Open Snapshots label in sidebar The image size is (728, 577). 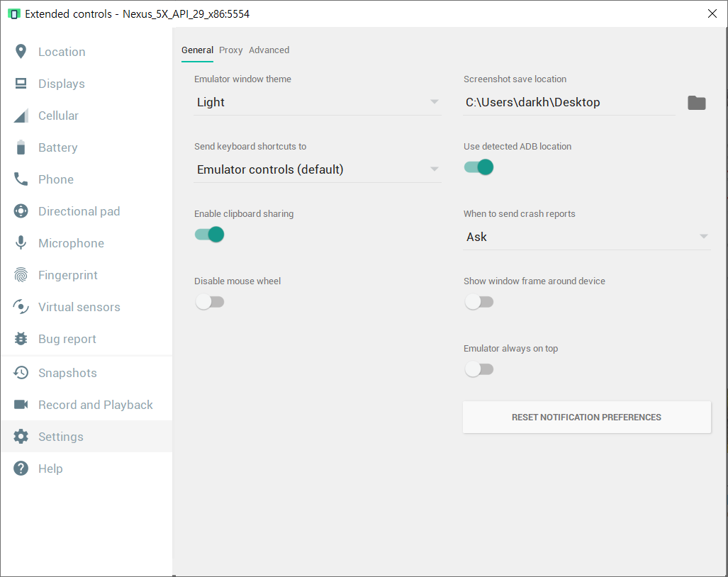click(67, 374)
